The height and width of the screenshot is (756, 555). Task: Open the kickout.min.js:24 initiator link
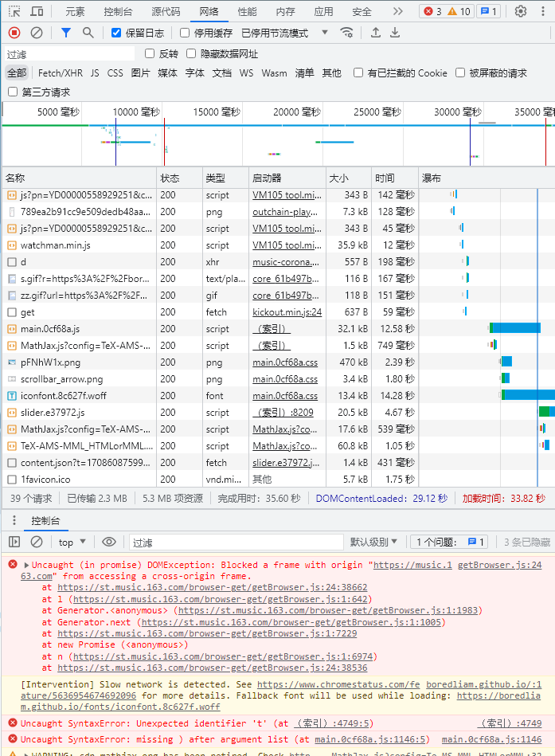pyautogui.click(x=287, y=312)
